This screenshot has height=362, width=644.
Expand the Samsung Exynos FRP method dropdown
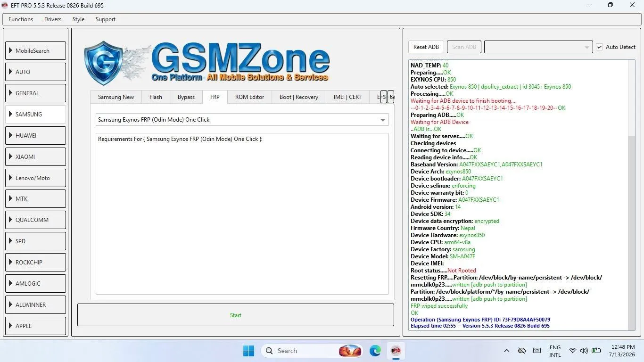pyautogui.click(x=242, y=120)
